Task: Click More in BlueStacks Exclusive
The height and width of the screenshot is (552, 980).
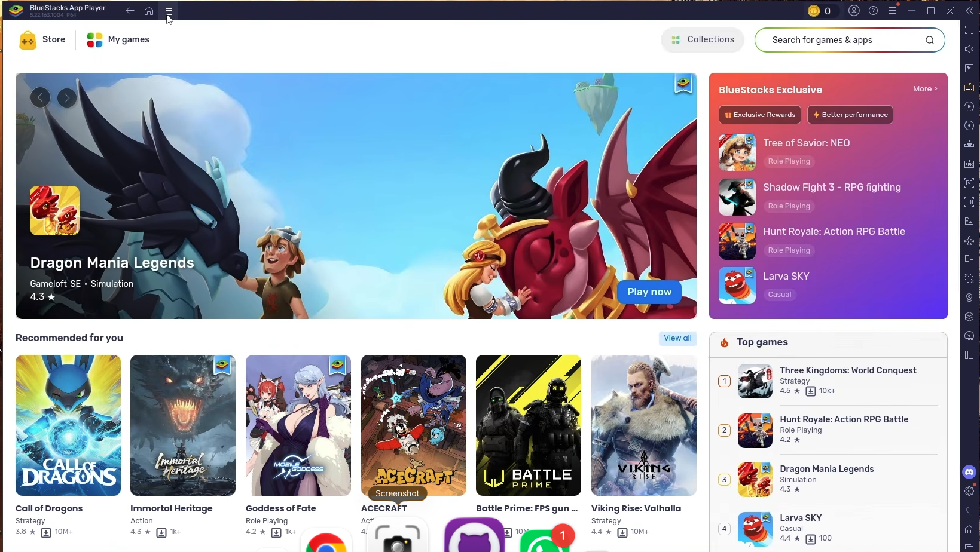Action: pyautogui.click(x=925, y=88)
